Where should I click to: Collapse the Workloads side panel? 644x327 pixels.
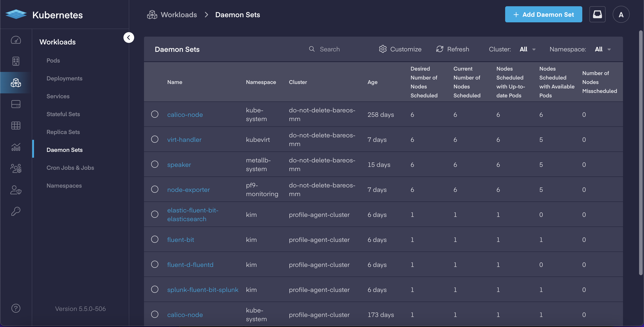click(129, 38)
